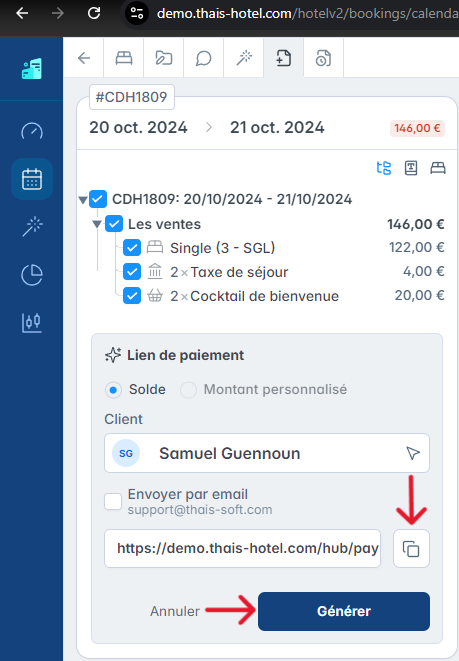Collapse the Les ventes tree node

coord(97,224)
